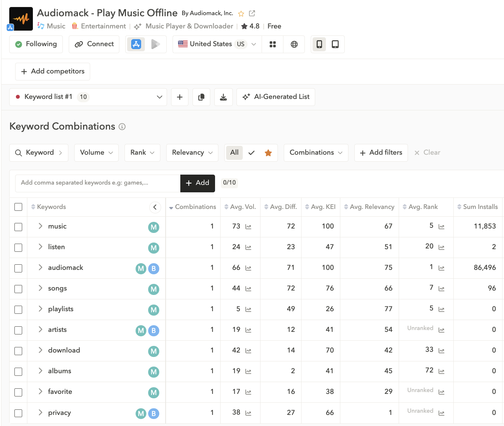Toggle the select-all keywords checkbox
Screen dimensions: 504x426
point(18,207)
